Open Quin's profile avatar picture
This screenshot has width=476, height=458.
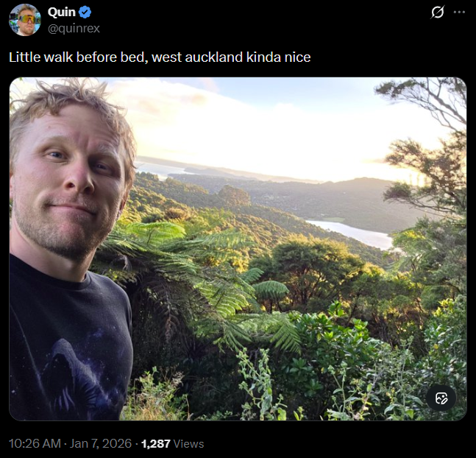[25, 20]
